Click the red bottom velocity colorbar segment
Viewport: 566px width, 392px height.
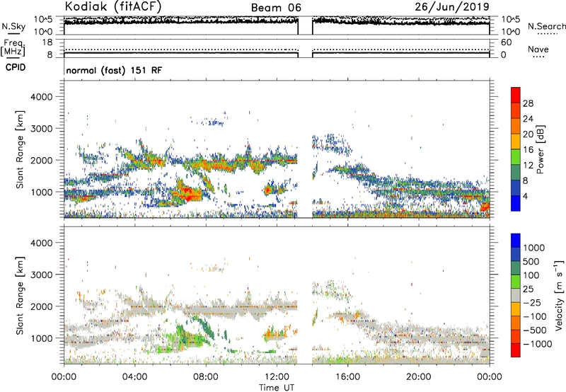pos(516,350)
